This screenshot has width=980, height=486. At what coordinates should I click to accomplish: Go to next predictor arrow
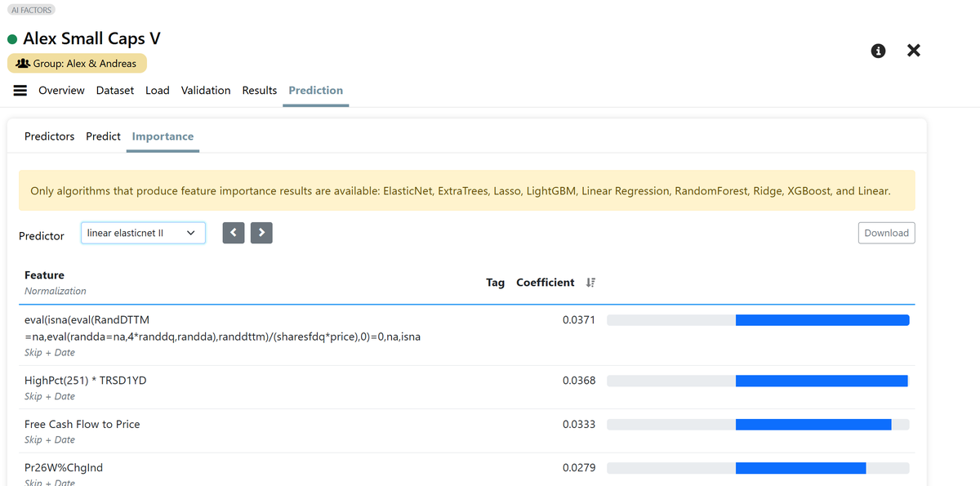[x=261, y=233]
